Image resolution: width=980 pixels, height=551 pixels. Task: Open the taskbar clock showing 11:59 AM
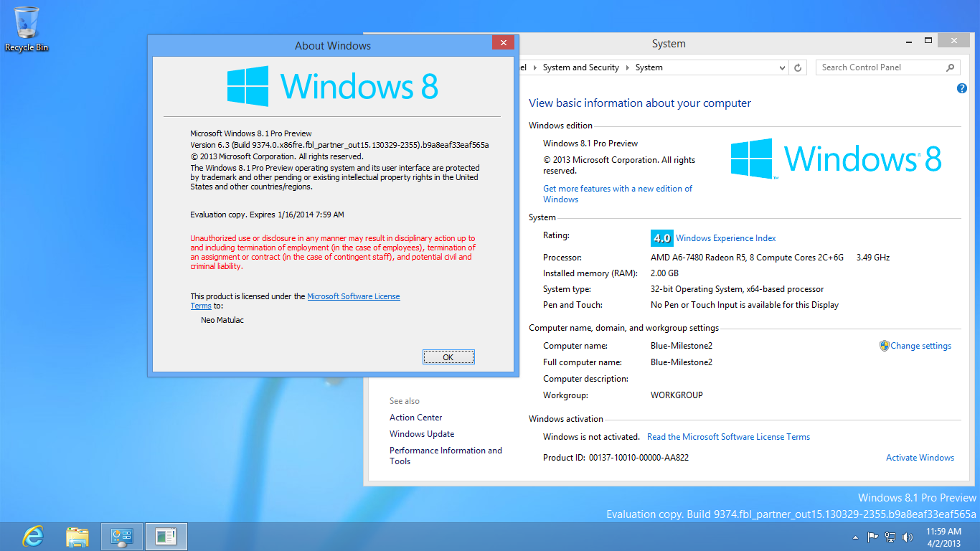click(943, 537)
